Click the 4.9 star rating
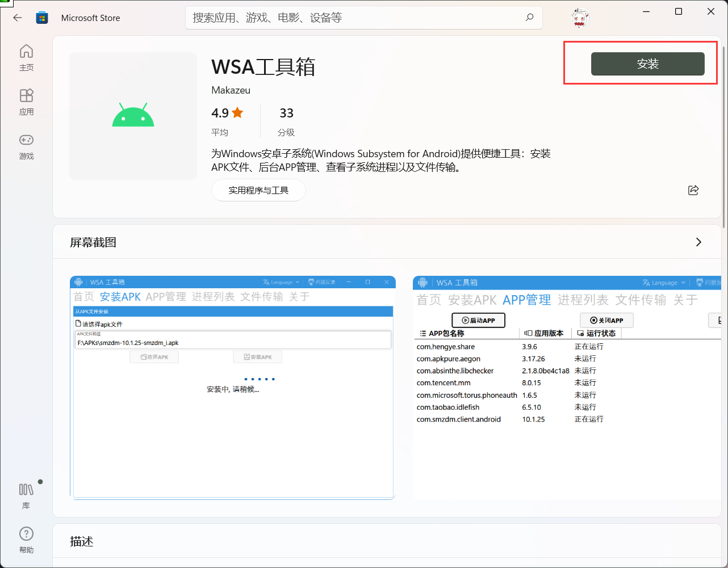 click(227, 113)
